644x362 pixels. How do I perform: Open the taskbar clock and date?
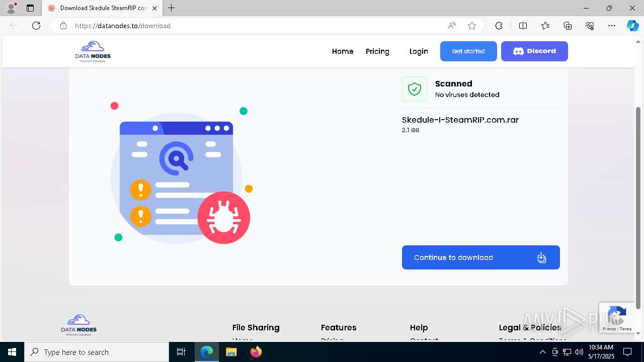pos(601,352)
